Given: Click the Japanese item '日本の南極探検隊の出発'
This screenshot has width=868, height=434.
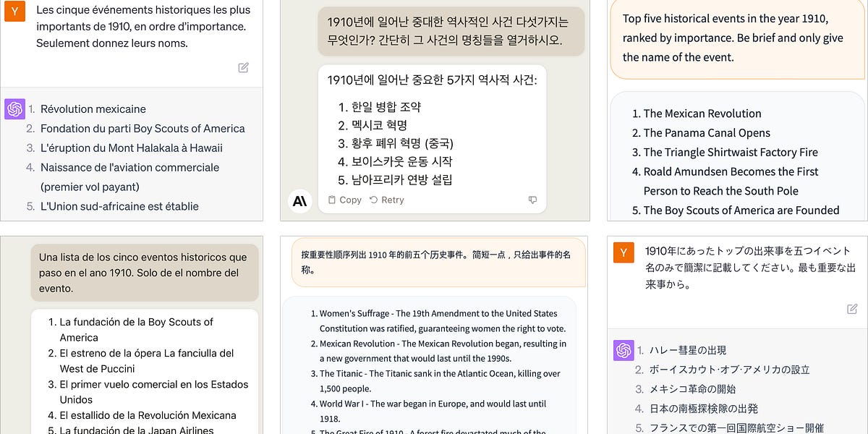Looking at the screenshot, I should (704, 409).
